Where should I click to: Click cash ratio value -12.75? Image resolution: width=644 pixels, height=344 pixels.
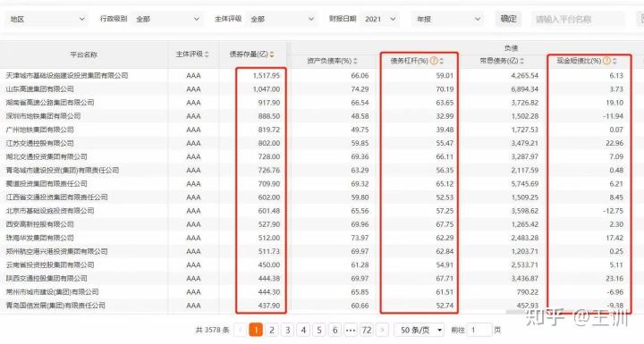point(614,211)
